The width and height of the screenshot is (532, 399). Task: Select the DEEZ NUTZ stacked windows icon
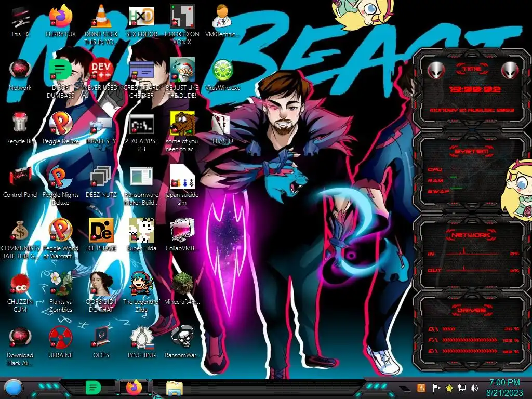pos(101,182)
